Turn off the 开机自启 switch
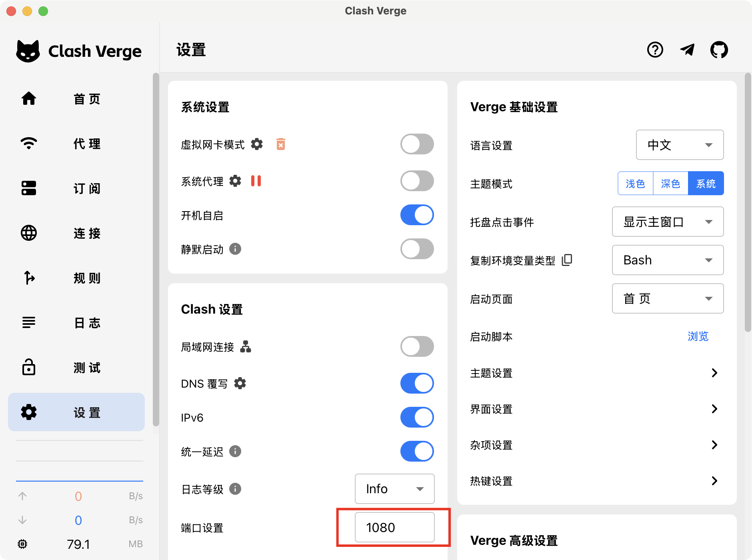 tap(417, 215)
